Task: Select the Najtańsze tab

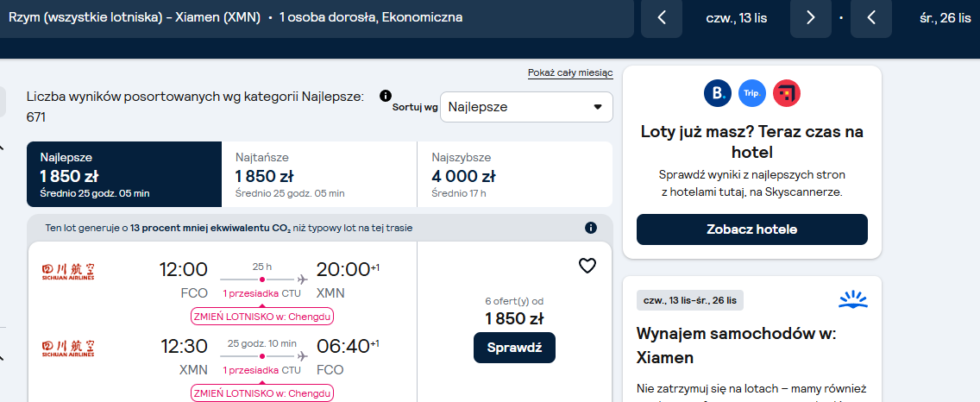Action: tap(319, 174)
